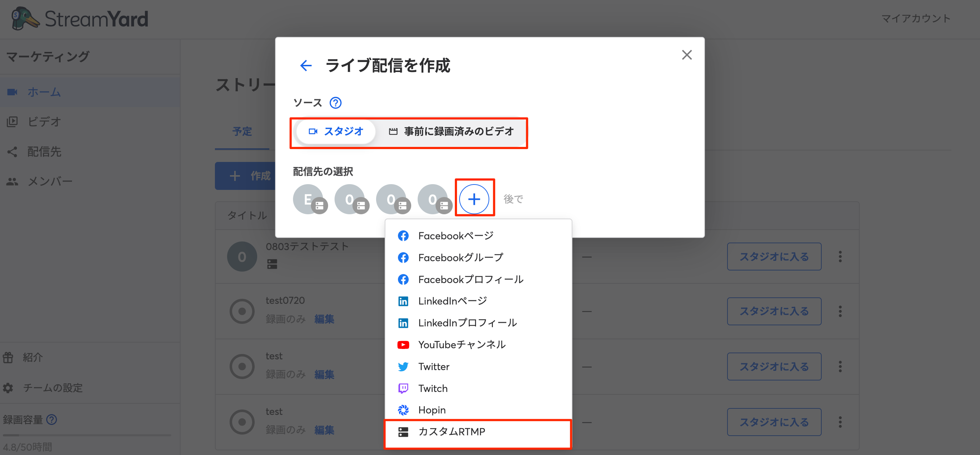Viewport: 980px width, 455px height.
Task: Click the test0720 title
Action: (285, 301)
